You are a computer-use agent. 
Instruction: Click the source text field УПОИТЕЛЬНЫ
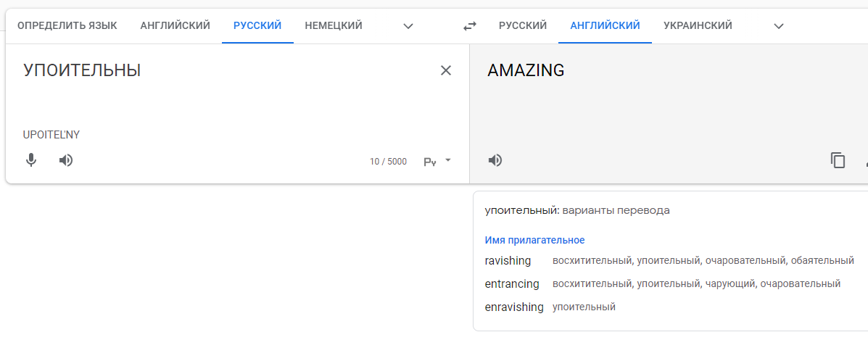(x=82, y=70)
